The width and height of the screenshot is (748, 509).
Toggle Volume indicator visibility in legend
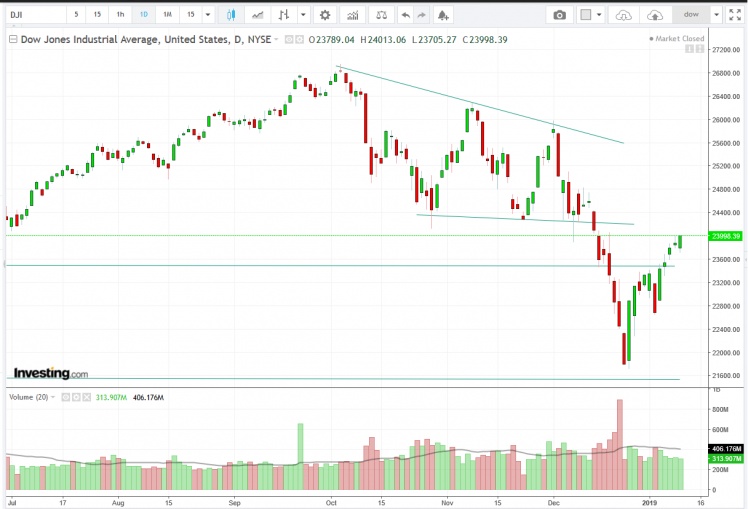pyautogui.click(x=63, y=397)
